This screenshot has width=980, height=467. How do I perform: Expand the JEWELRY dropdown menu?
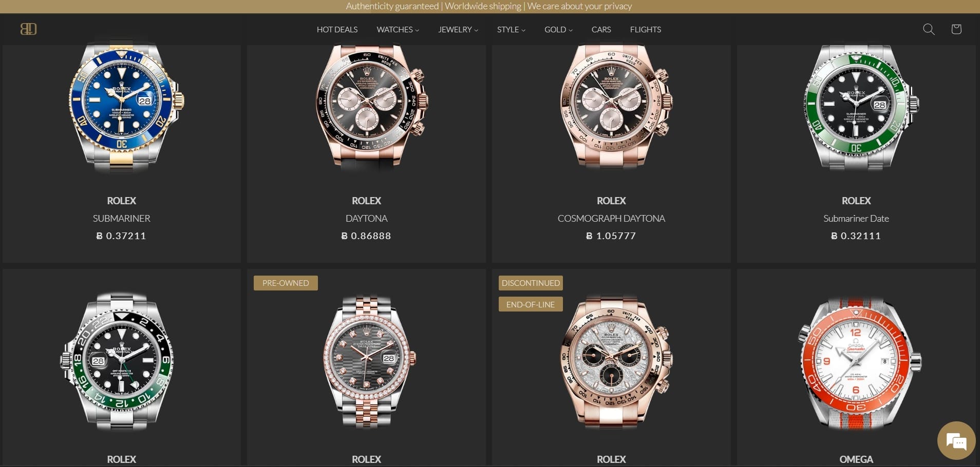[x=458, y=30]
